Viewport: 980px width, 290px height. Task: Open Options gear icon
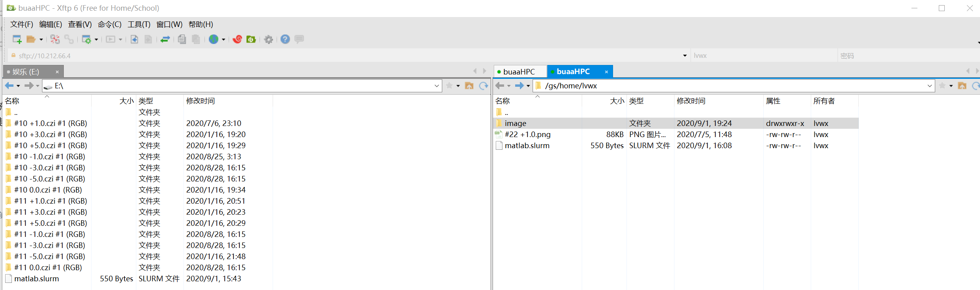point(269,39)
